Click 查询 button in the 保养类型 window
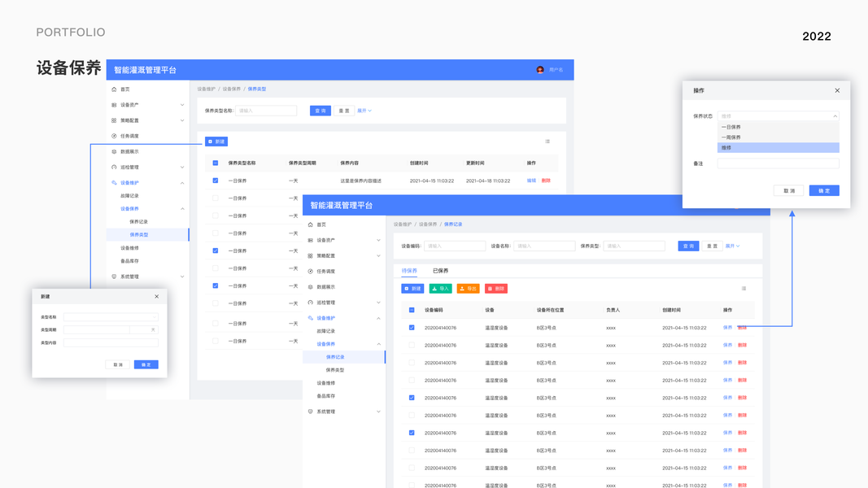The image size is (868, 488). point(321,111)
